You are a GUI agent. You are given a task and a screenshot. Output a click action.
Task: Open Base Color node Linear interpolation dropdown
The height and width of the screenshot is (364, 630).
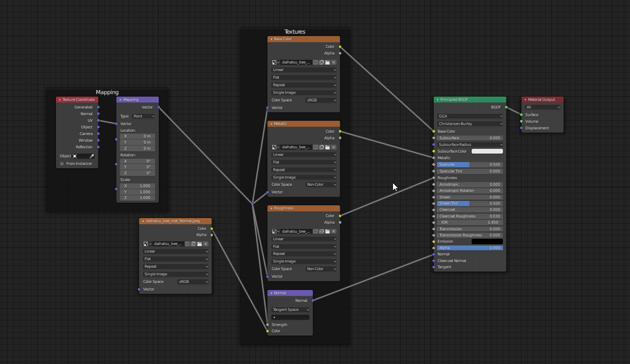304,70
